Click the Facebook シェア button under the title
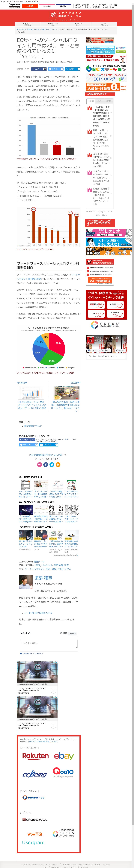 (x=39, y=69)
